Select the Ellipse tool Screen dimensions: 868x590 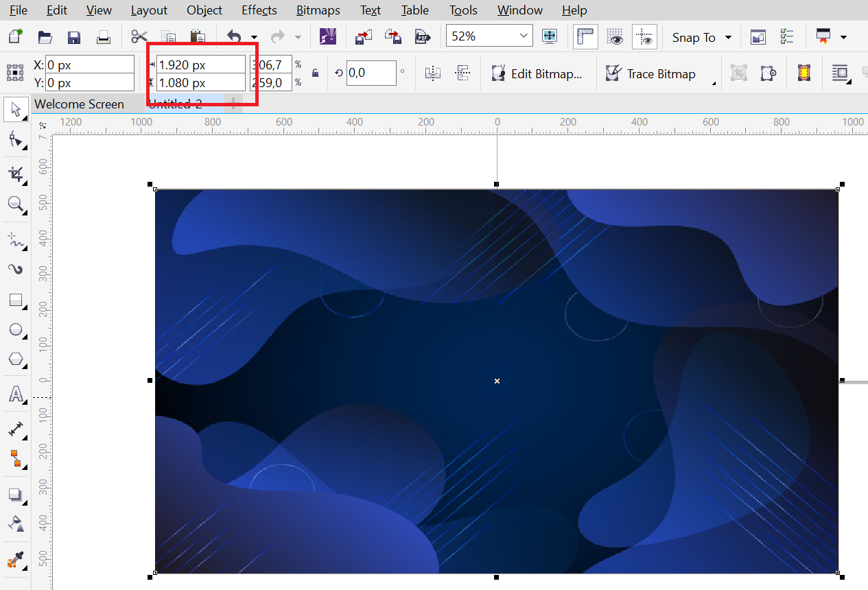(x=16, y=330)
